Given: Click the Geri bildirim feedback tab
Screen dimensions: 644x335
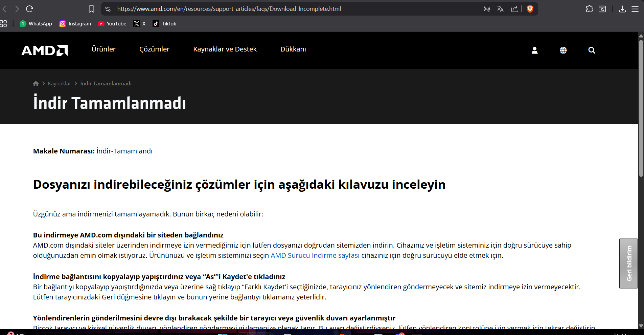Looking at the screenshot, I should [628, 264].
